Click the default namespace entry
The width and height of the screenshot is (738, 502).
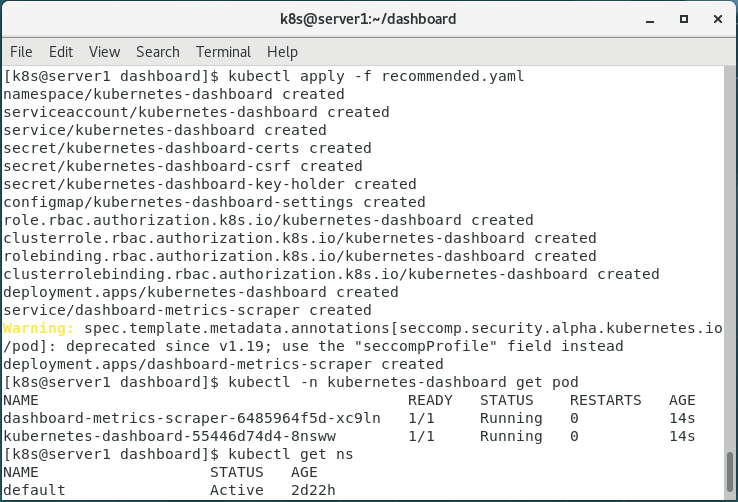tap(34, 490)
